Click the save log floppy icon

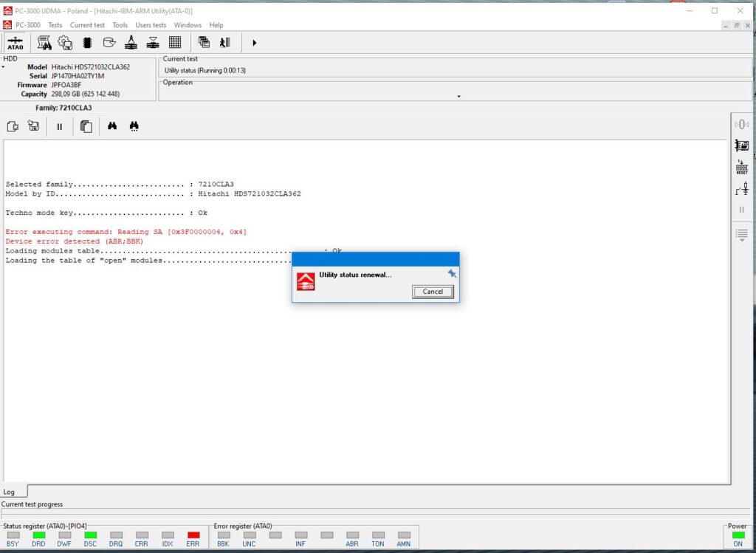pos(33,126)
